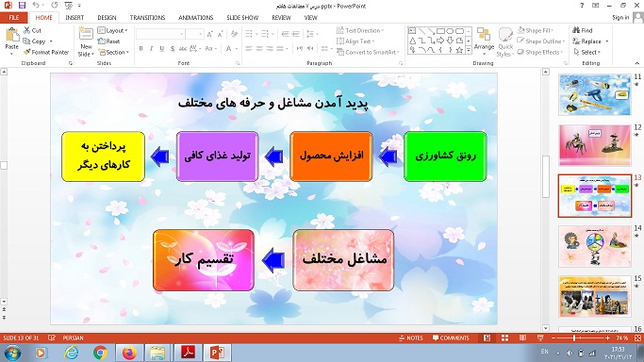Toggle center text alignment
The width and height of the screenshot is (644, 362).
259,48
